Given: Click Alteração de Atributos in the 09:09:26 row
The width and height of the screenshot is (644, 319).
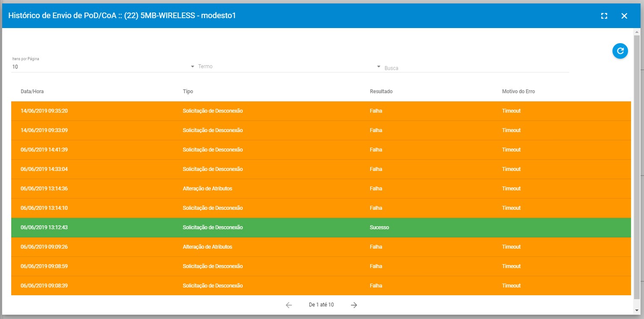Looking at the screenshot, I should pos(207,247).
